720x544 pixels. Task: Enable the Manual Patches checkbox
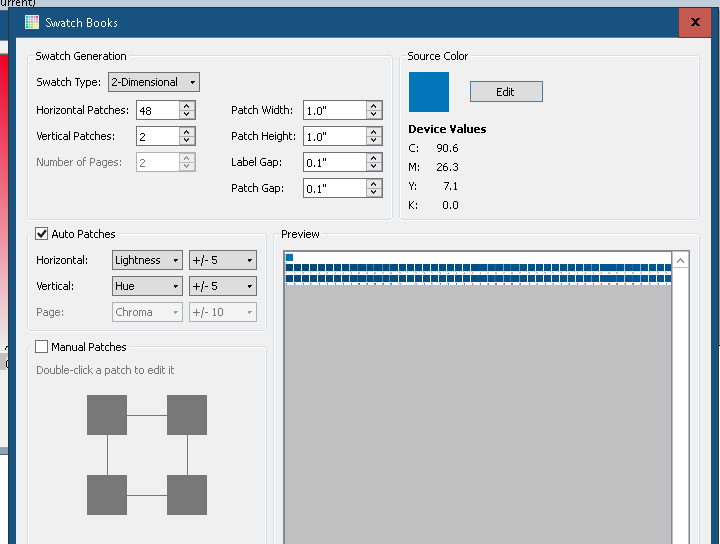coord(41,347)
